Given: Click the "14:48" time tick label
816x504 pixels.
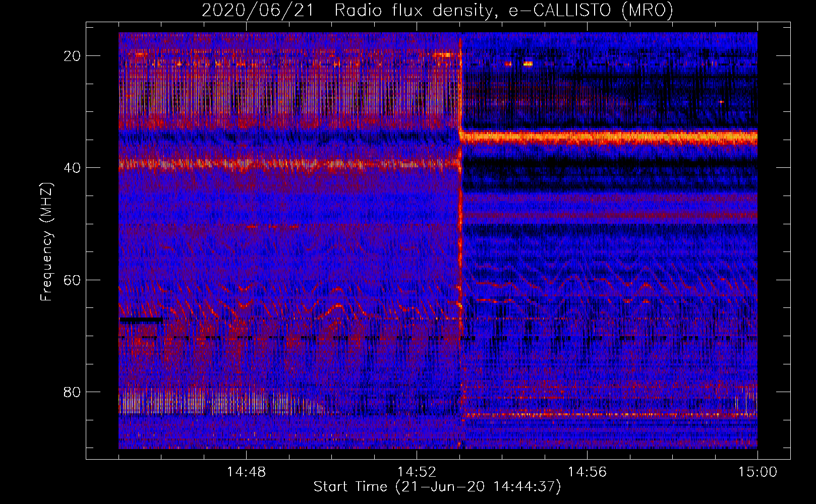Looking at the screenshot, I should tap(246, 472).
